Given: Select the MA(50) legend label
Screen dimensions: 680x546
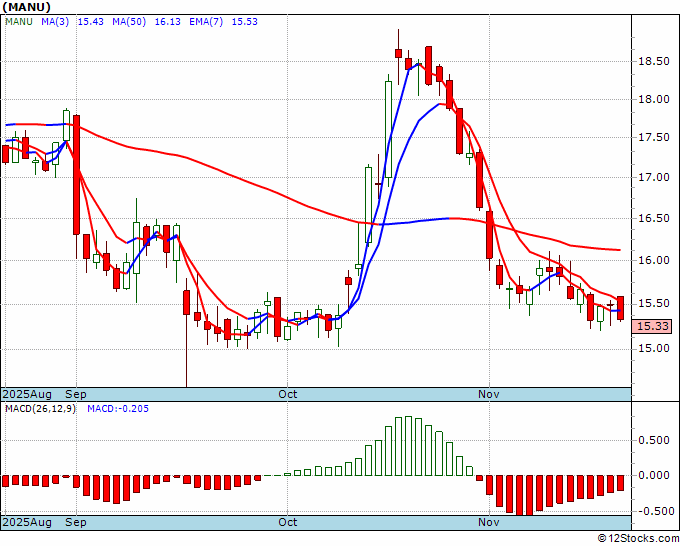Looking at the screenshot, I should tap(129, 22).
